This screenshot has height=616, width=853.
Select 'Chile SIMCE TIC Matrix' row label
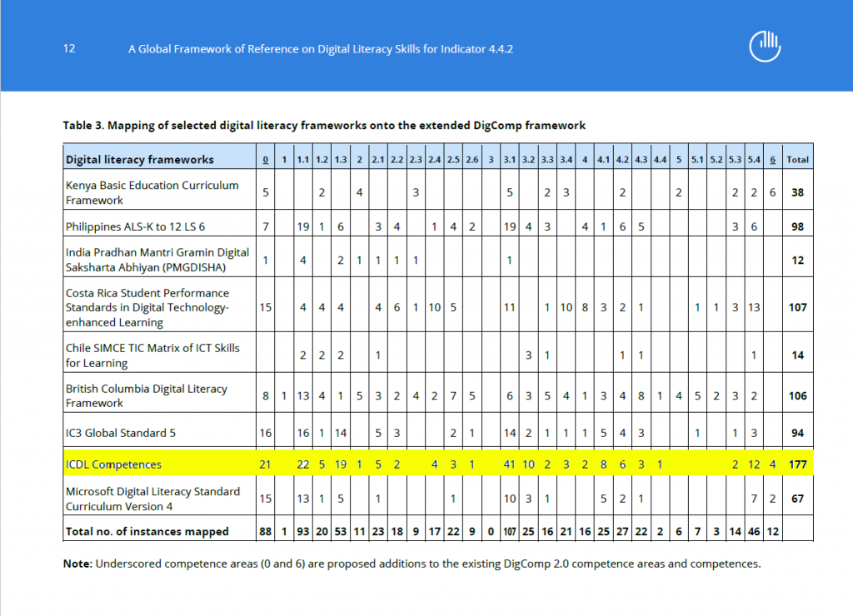pos(152,355)
